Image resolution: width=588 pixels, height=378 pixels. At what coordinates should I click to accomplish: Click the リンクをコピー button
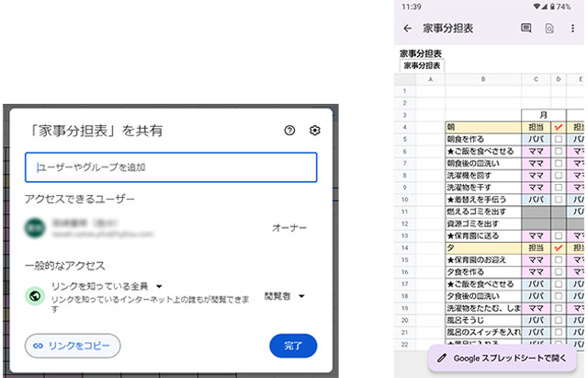pos(73,345)
